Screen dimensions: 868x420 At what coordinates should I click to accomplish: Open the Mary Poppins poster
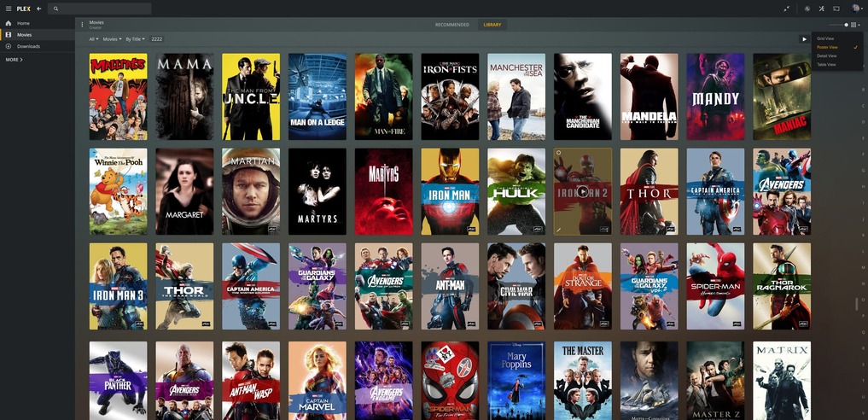coord(516,381)
